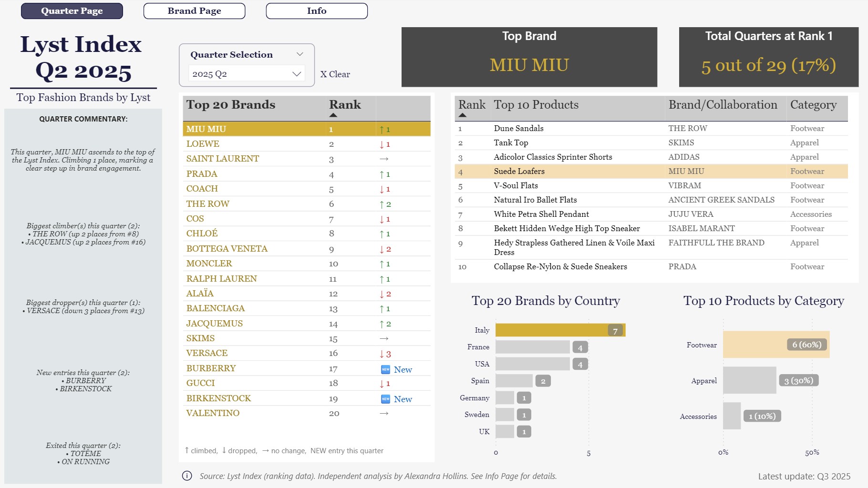
Task: Collapse the Quarter Selection slicer header chevron
Action: (300, 53)
